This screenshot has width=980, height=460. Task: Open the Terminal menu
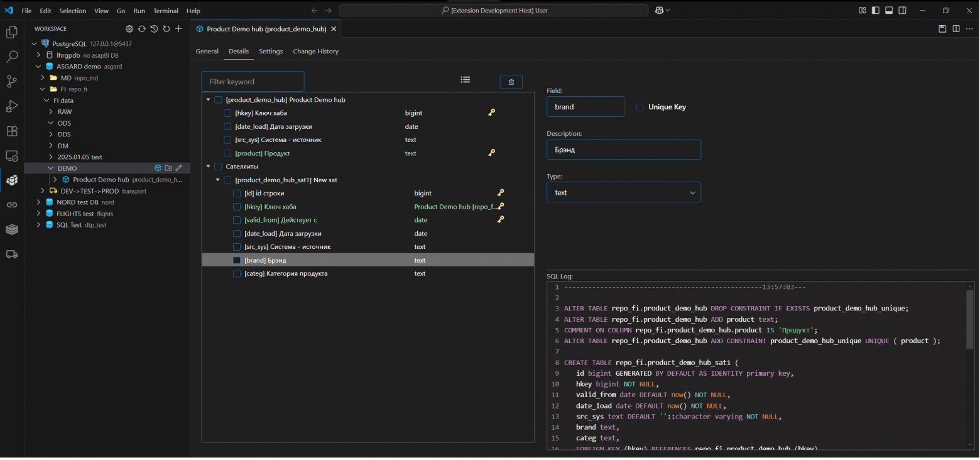(x=166, y=11)
